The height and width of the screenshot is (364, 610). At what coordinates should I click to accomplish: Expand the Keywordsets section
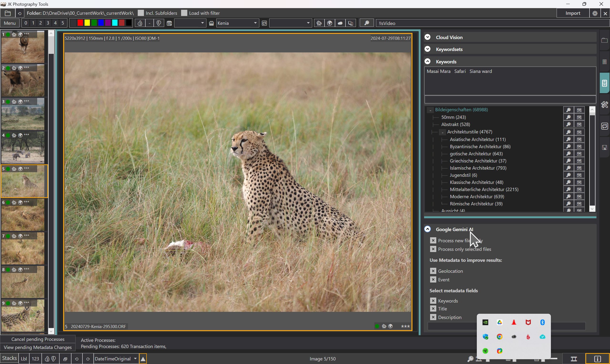click(x=427, y=49)
